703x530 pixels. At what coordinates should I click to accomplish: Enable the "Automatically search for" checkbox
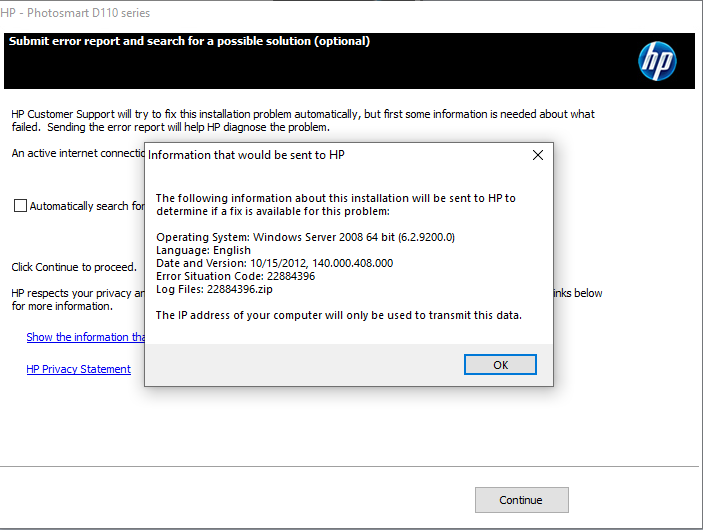click(x=21, y=206)
